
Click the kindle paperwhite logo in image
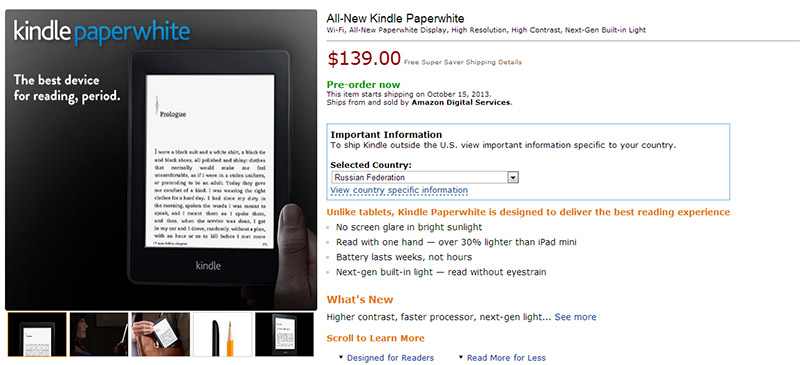coord(102,33)
